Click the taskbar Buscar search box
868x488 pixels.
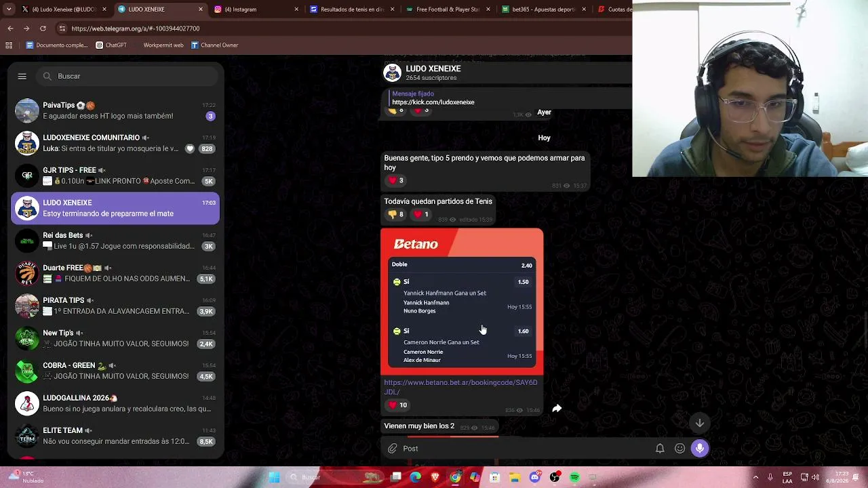(x=335, y=477)
